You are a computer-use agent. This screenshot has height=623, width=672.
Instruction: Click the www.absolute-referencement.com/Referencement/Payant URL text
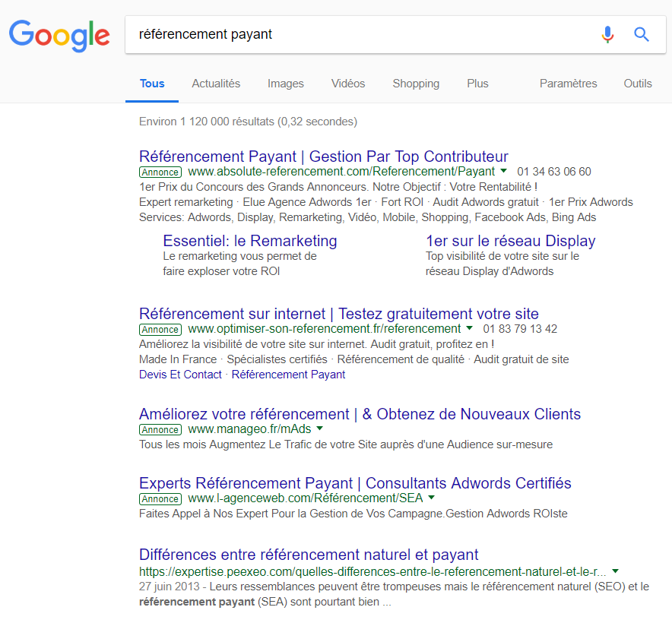341,172
